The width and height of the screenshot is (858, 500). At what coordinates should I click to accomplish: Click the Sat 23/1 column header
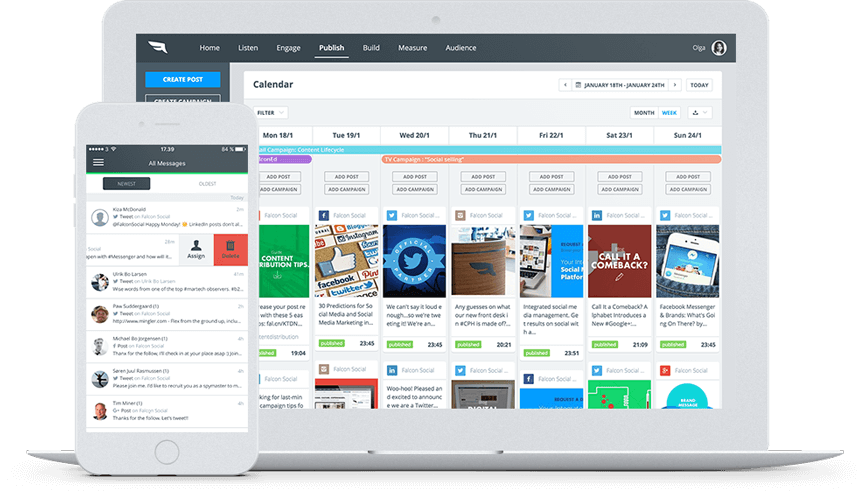tap(619, 135)
